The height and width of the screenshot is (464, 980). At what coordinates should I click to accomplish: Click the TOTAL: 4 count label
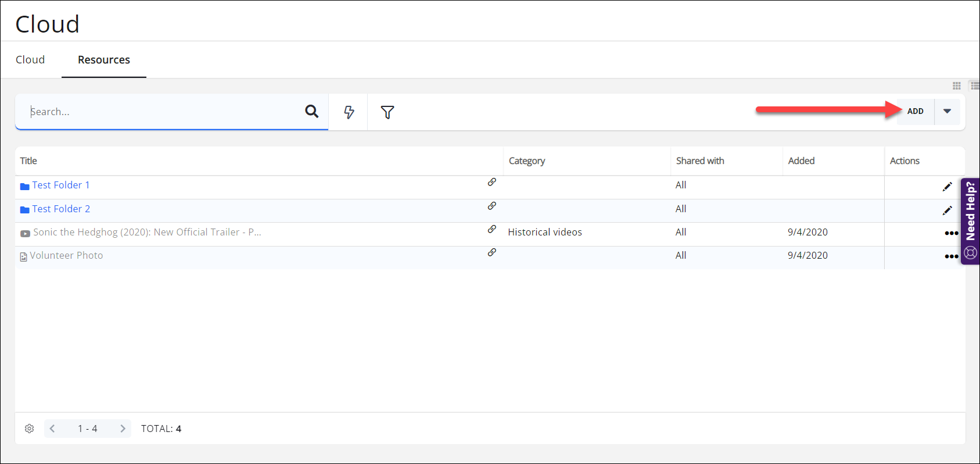tap(161, 429)
